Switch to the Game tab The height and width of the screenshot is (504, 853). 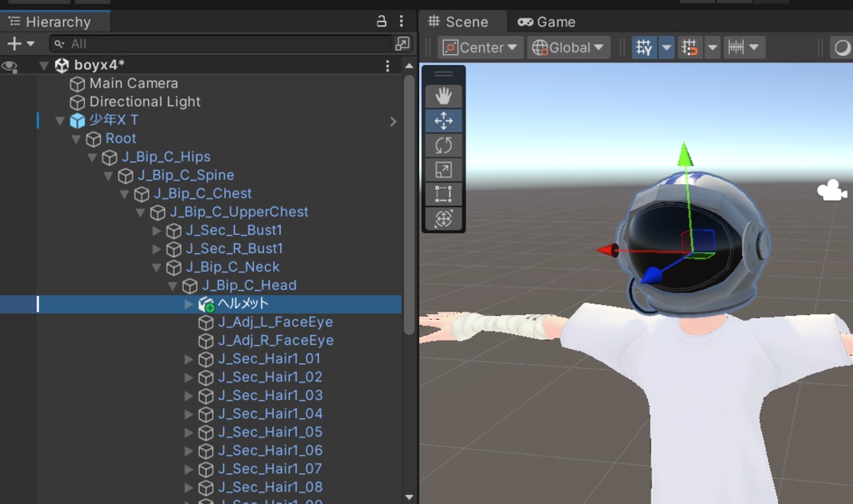tap(546, 22)
